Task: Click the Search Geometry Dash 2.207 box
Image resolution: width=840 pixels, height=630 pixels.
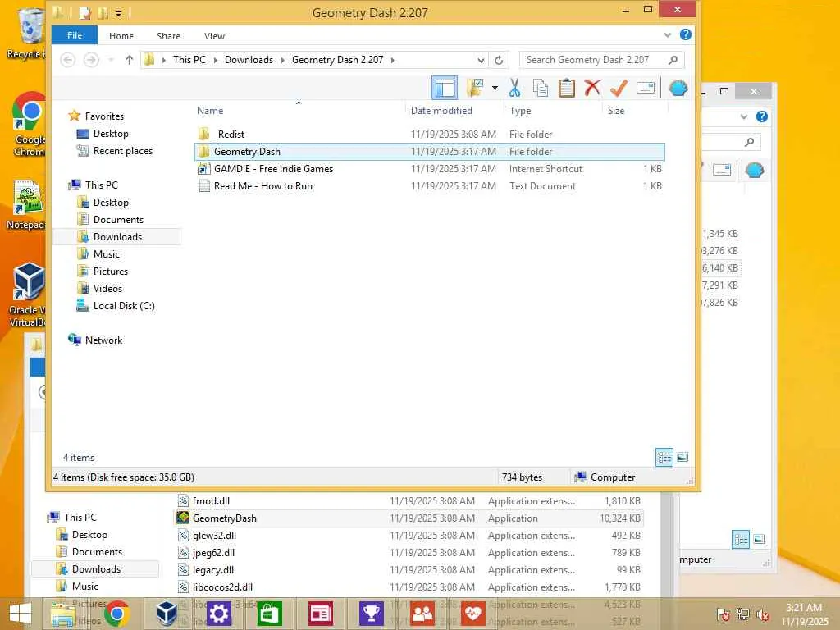Action: (601, 60)
